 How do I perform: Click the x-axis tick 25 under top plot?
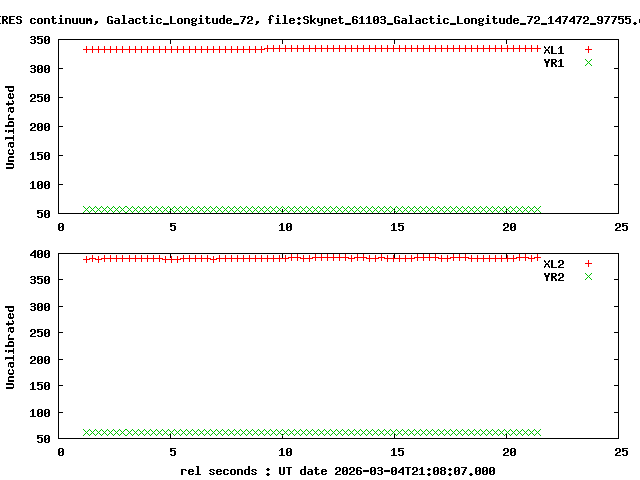tap(621, 227)
